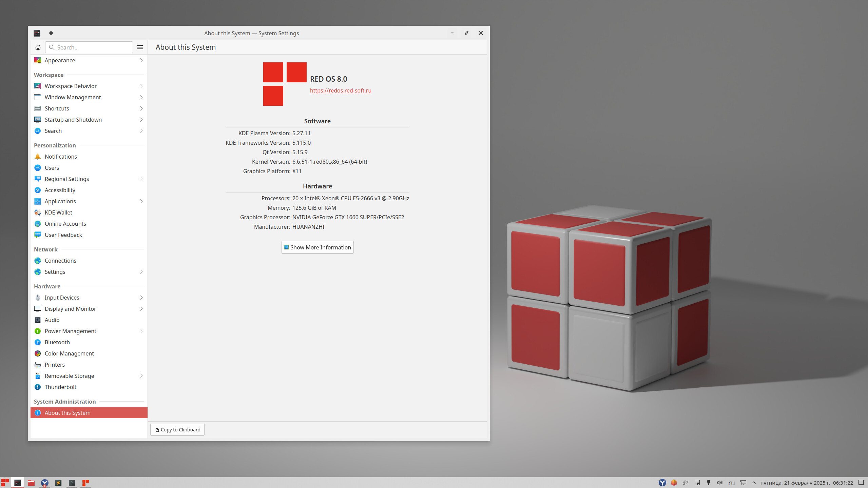The height and width of the screenshot is (488, 868).
Task: Open the Thunderbolt settings entry
Action: pyautogui.click(x=60, y=387)
